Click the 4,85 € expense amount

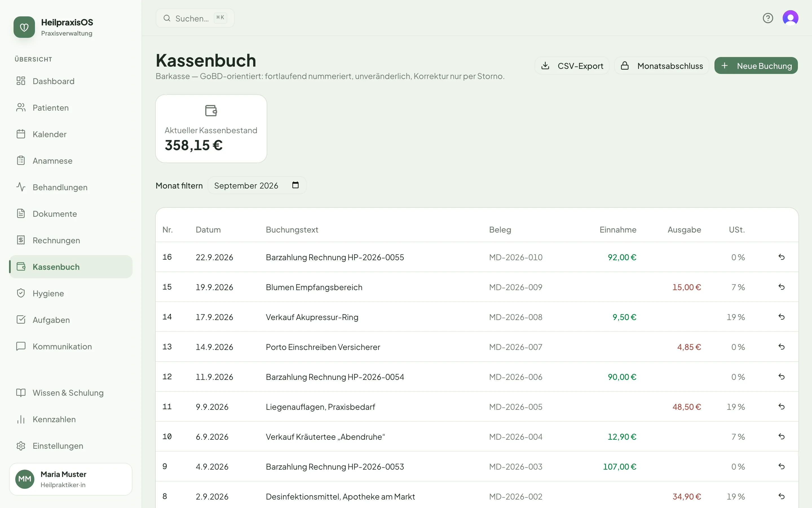(689, 347)
